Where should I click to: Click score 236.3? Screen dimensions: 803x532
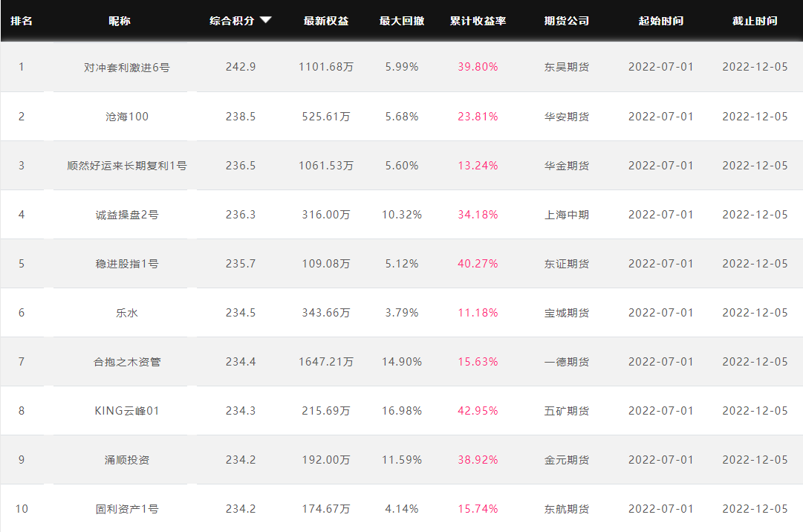(x=241, y=215)
